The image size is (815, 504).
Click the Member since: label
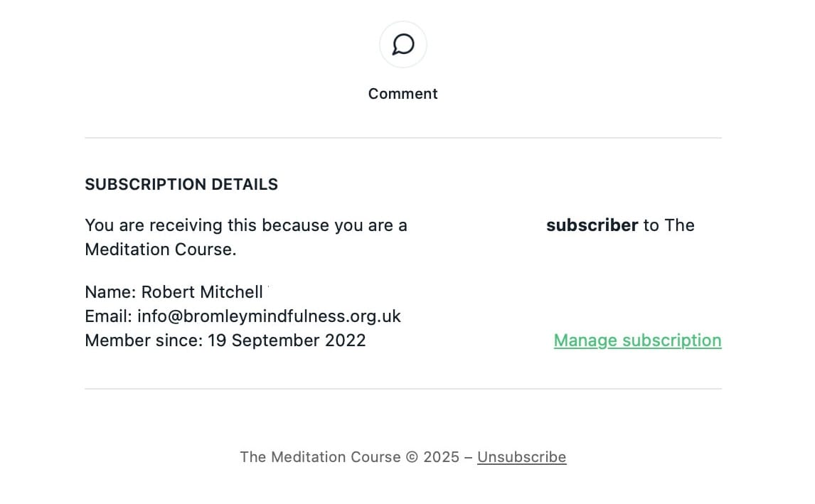(x=144, y=341)
